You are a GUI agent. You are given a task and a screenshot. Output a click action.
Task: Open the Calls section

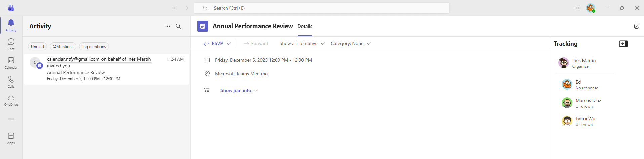pyautogui.click(x=11, y=82)
